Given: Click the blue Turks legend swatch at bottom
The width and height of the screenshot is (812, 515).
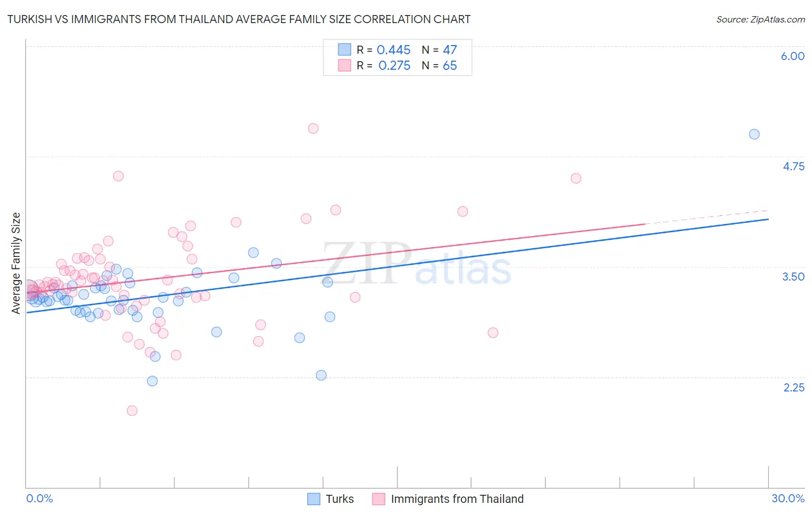Looking at the screenshot, I should (x=314, y=499).
